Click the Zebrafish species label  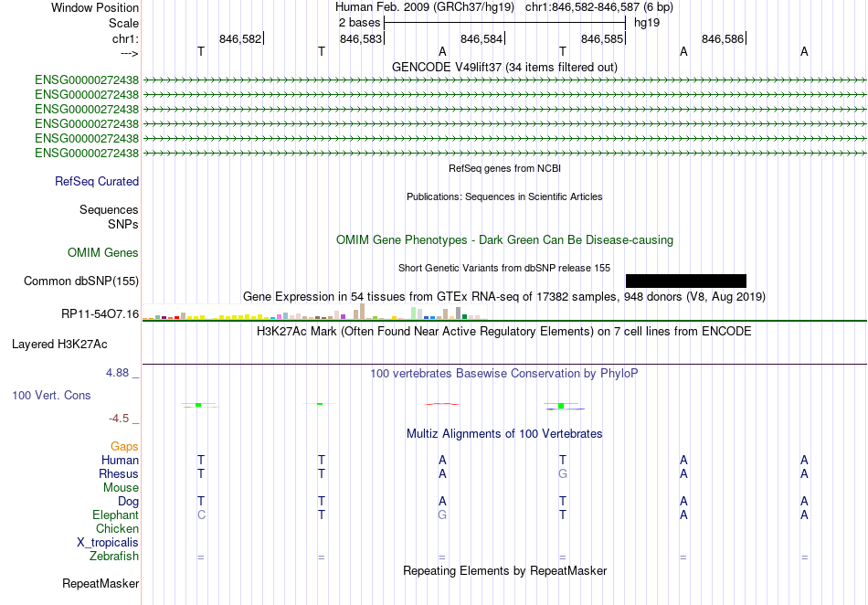[x=114, y=557]
